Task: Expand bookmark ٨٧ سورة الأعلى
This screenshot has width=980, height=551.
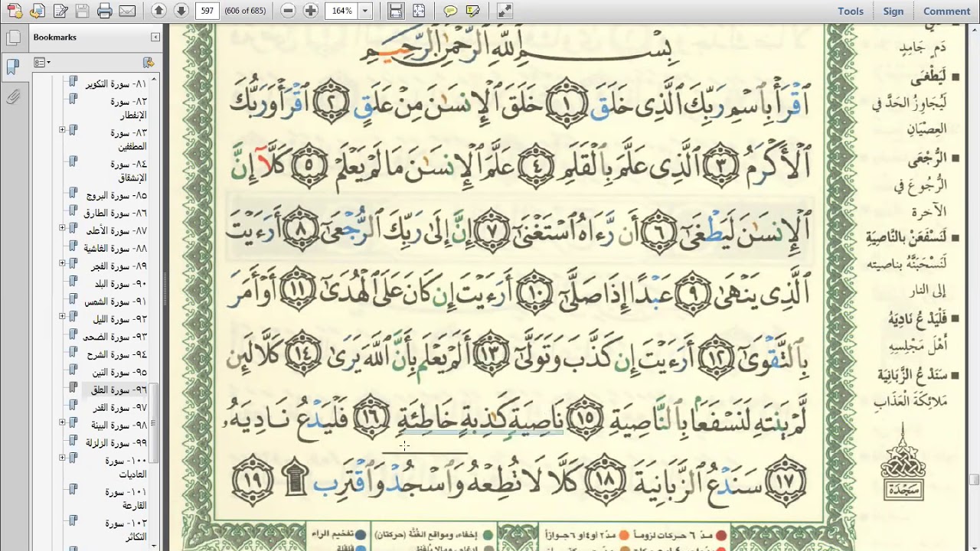Action: (62, 228)
